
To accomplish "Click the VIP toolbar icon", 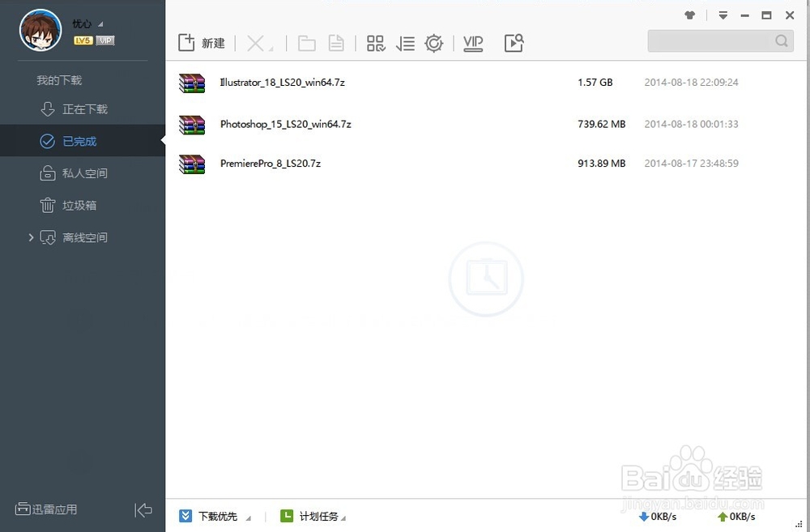I will click(x=473, y=44).
